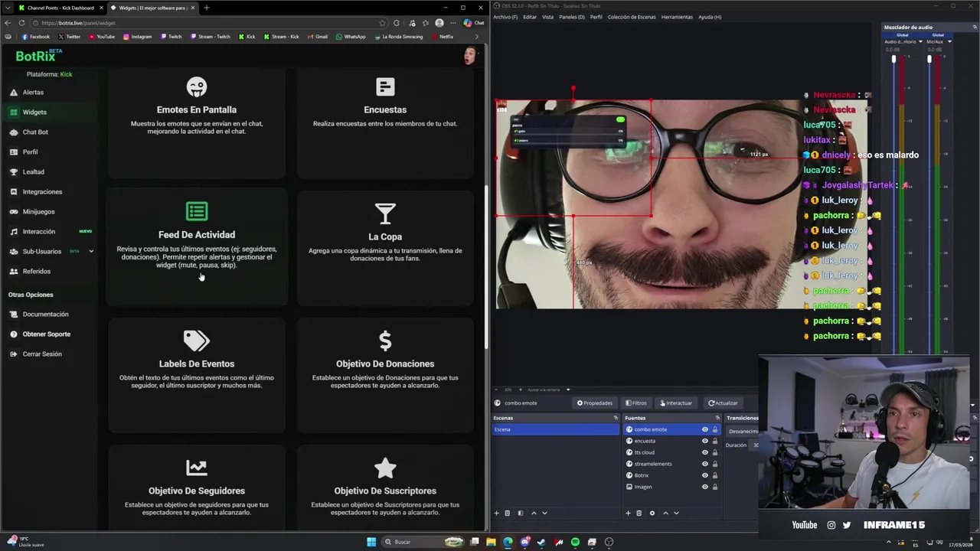This screenshot has height=551, width=980.
Task: Hide the Botrix source in OBS
Action: click(705, 475)
